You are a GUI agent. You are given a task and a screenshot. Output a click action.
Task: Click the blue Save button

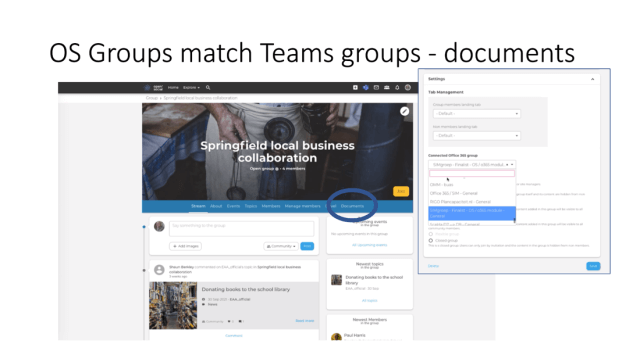click(593, 266)
